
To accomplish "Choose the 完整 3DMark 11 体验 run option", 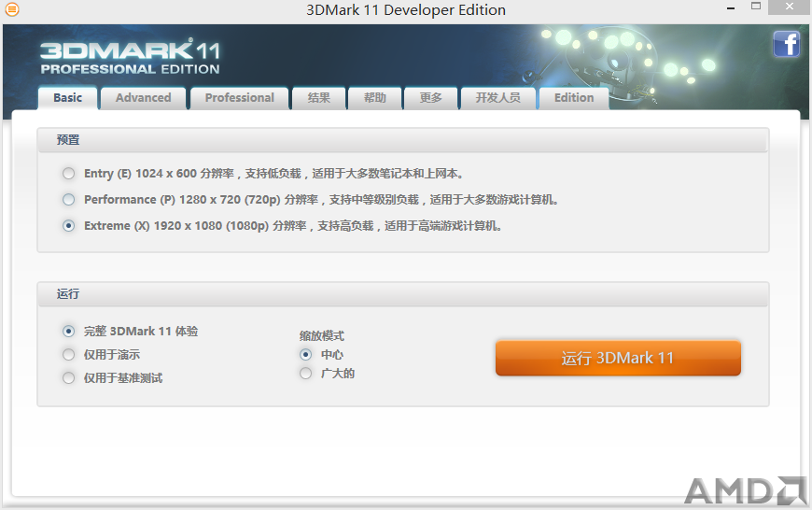I will pos(68,332).
